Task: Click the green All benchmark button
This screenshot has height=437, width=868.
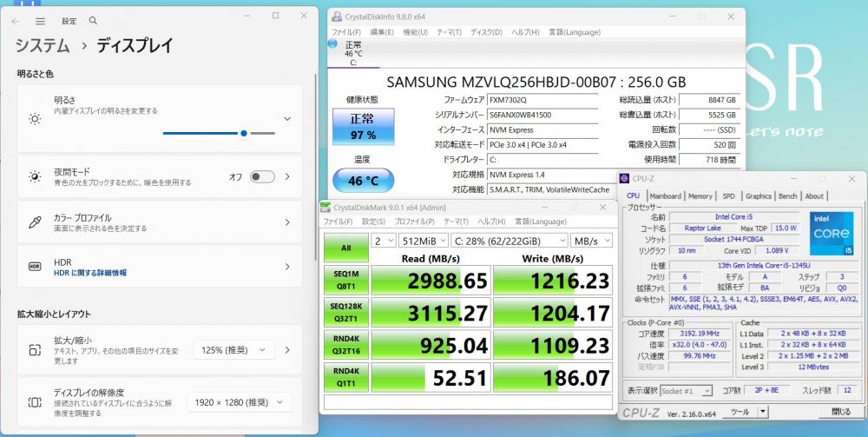Action: [346, 248]
